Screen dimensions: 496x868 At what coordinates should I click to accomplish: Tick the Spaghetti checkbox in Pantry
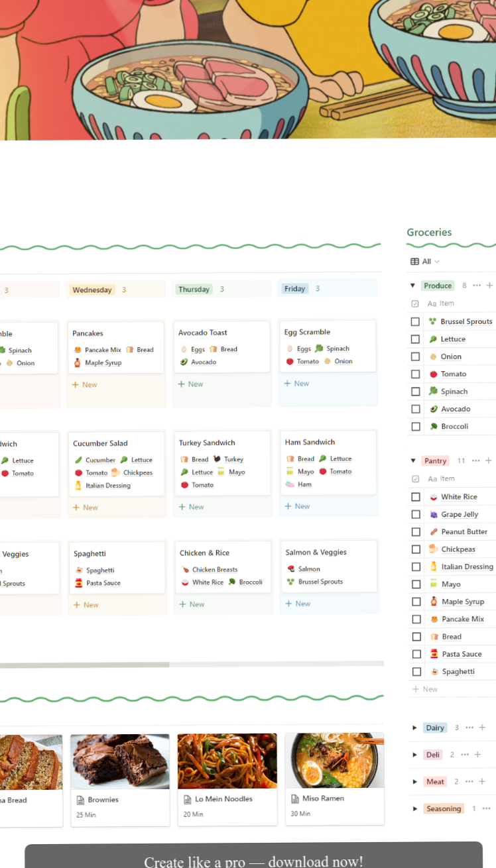point(415,671)
